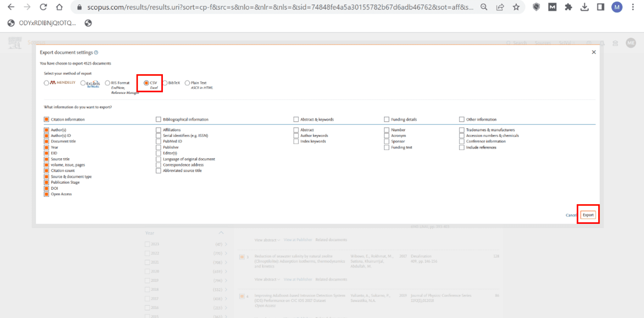Tick the Include references checkbox
The width and height of the screenshot is (644, 318).
point(462,147)
